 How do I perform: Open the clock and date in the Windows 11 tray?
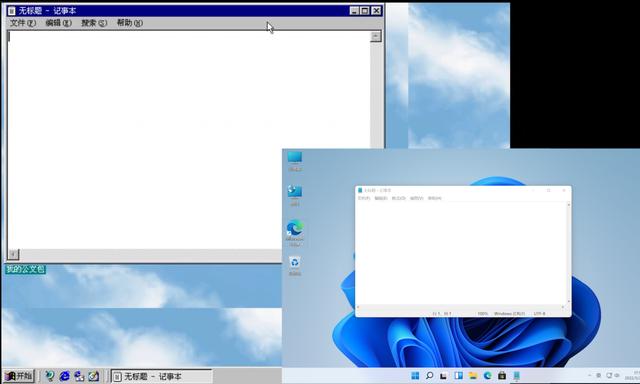633,375
